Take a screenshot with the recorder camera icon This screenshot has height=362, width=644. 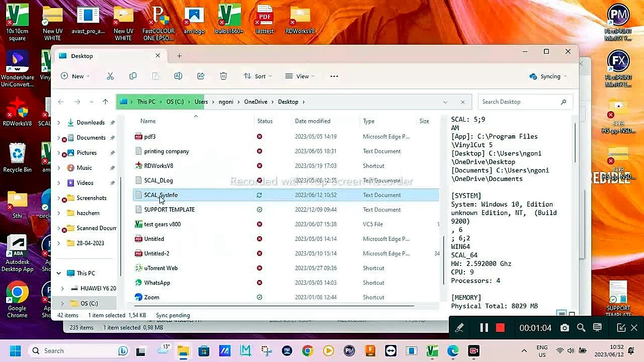tap(565, 328)
